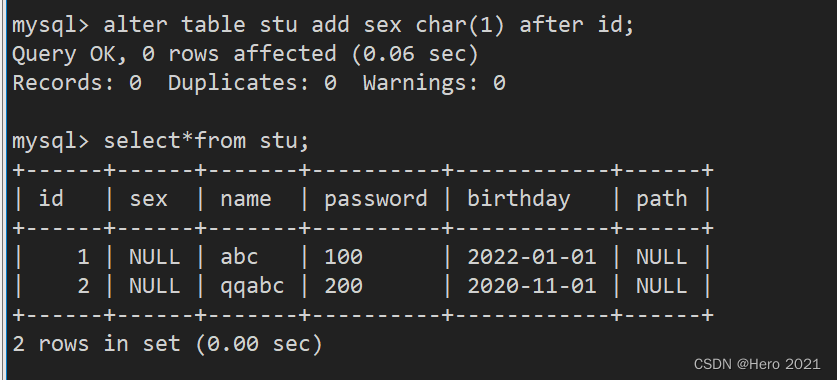
Task: Click the Records Duplicates Warnings line
Action: click(x=258, y=83)
